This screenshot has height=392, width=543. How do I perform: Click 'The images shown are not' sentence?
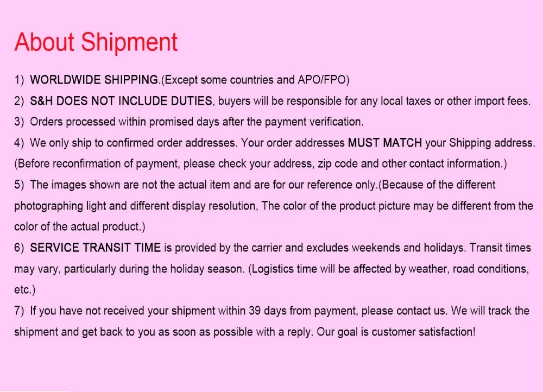(94, 185)
